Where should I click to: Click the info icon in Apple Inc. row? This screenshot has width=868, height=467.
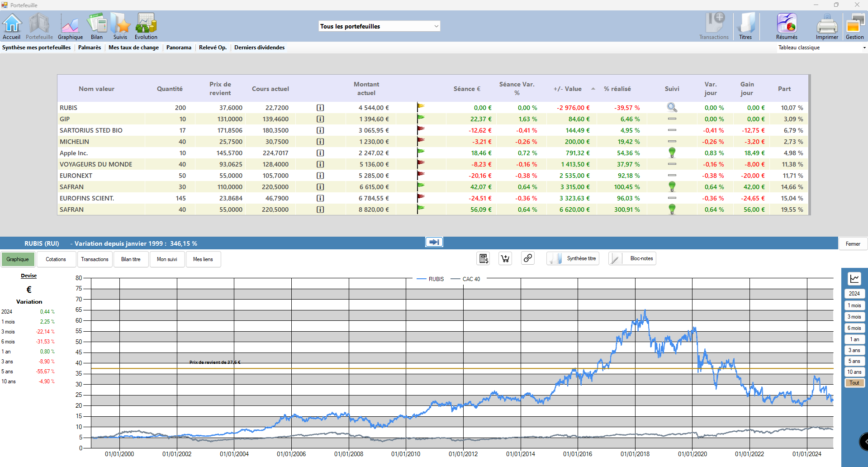point(320,153)
